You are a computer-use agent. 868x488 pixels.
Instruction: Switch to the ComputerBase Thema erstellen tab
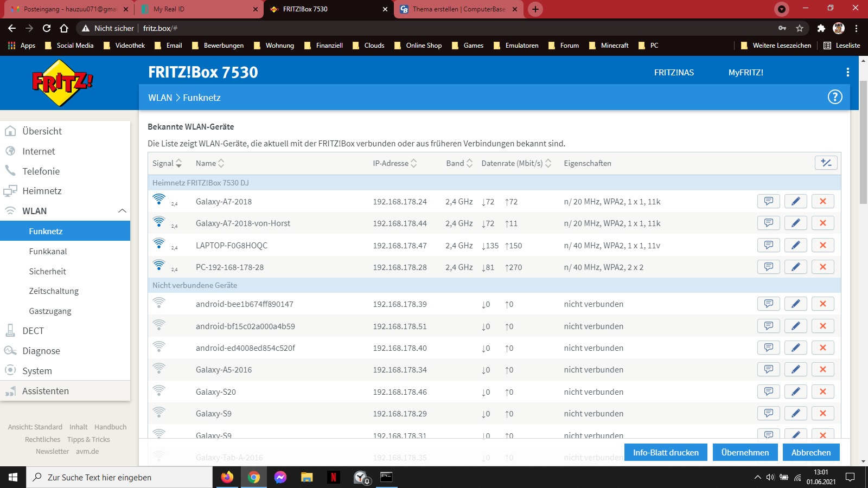(x=458, y=9)
